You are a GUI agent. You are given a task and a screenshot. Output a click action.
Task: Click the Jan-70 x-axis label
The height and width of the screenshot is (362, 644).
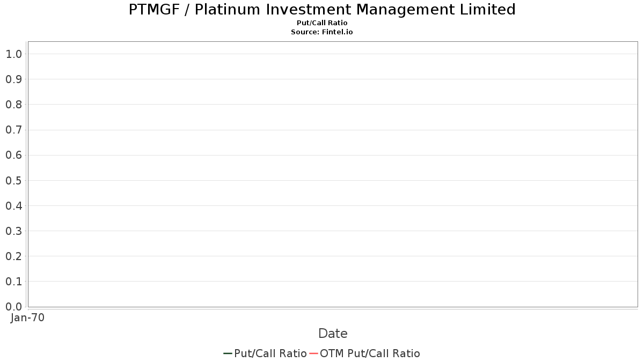coord(27,317)
